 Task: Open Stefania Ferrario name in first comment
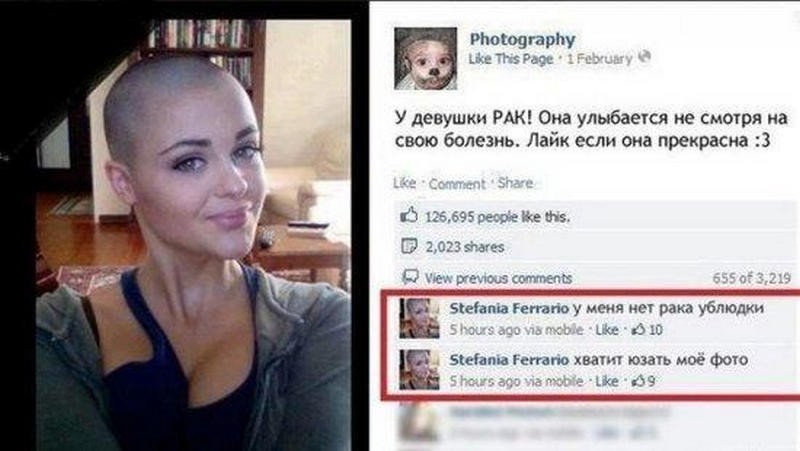point(509,308)
